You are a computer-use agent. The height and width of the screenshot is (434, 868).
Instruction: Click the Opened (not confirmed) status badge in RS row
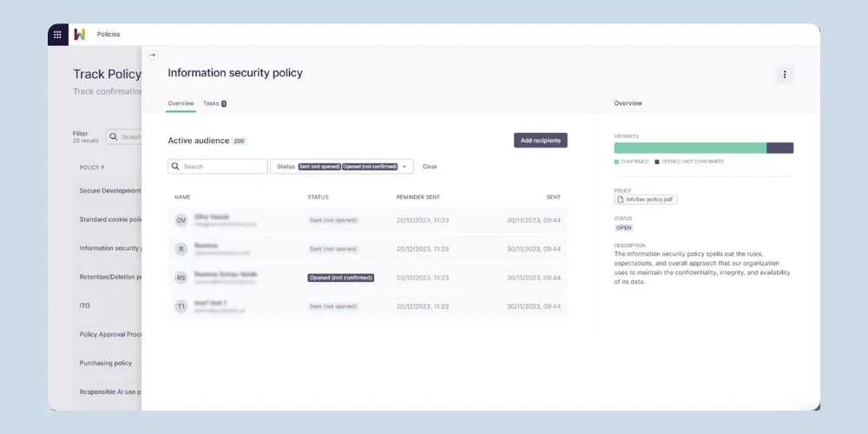coord(341,278)
